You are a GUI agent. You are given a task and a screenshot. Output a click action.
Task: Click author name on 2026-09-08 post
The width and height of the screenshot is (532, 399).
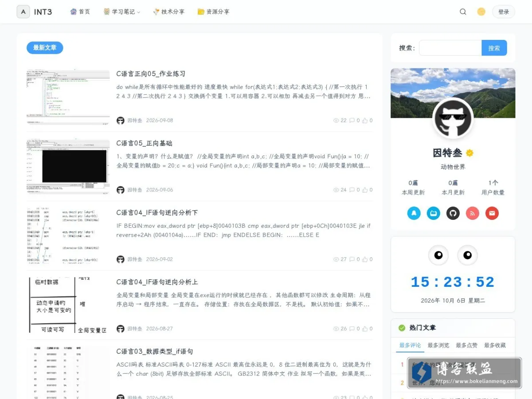(135, 121)
